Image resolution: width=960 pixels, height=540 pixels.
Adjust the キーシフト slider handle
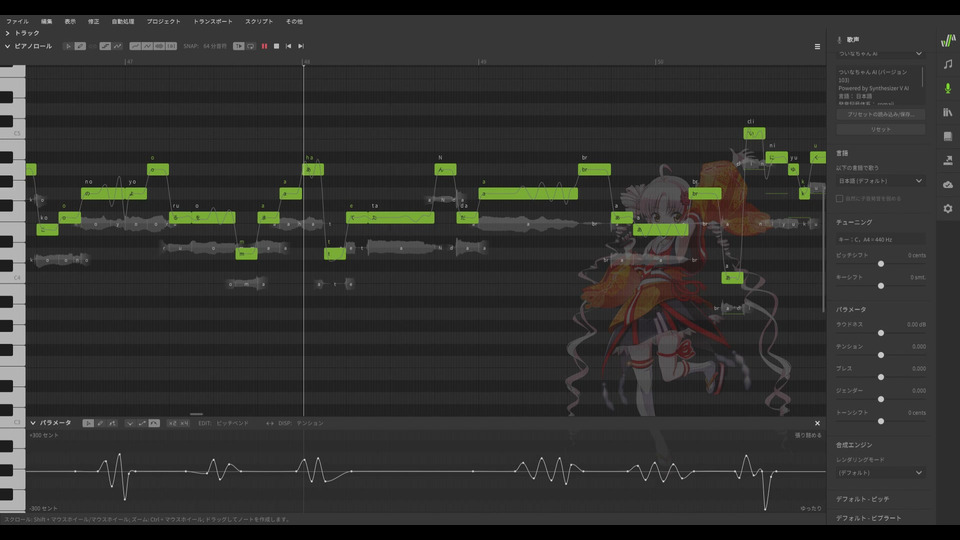tap(881, 286)
